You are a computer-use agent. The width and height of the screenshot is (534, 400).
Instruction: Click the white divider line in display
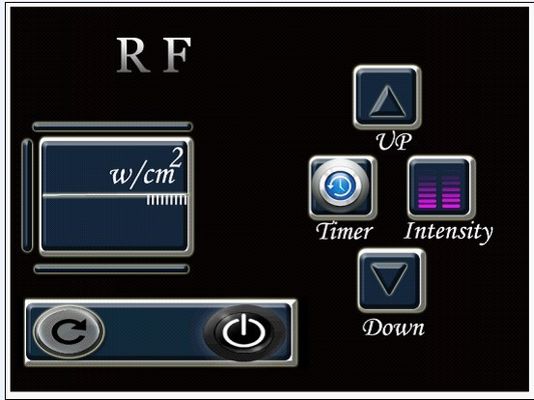pos(115,195)
